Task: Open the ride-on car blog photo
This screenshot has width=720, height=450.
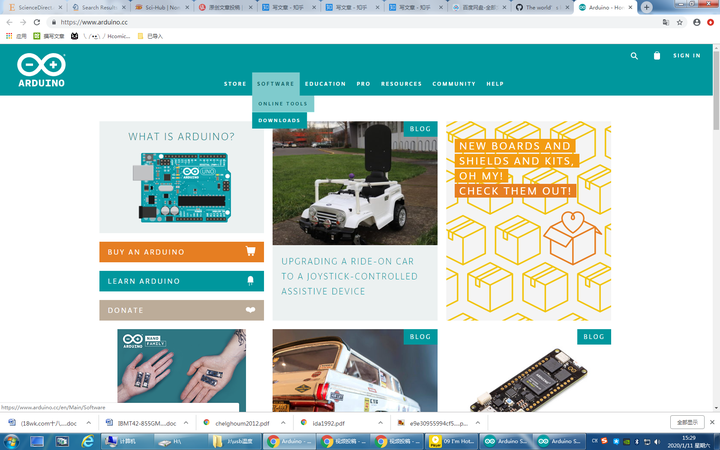Action: 355,183
